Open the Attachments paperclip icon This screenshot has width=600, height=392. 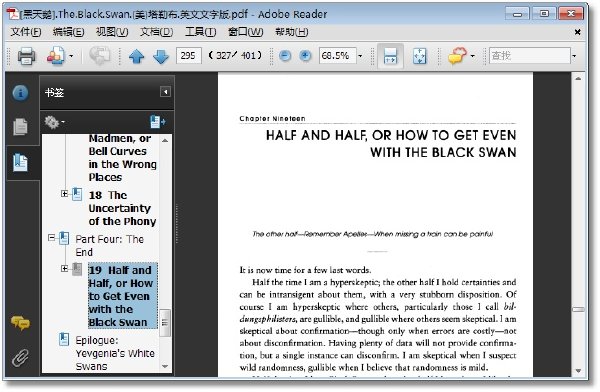pos(20,358)
